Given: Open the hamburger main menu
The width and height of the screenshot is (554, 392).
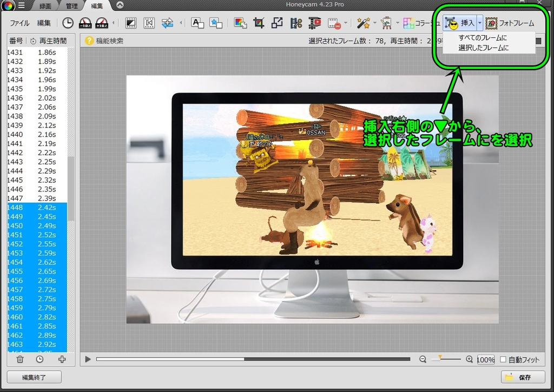Looking at the screenshot, I should point(21,5).
